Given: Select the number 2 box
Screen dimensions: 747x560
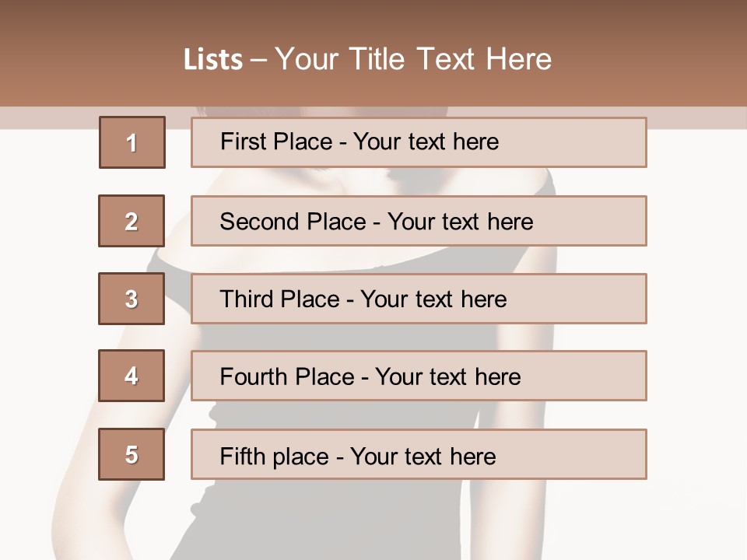Looking at the screenshot, I should (x=132, y=221).
